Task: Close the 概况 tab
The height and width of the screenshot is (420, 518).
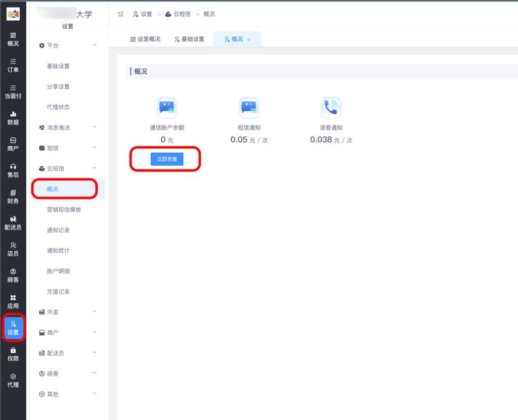Action: coord(248,38)
